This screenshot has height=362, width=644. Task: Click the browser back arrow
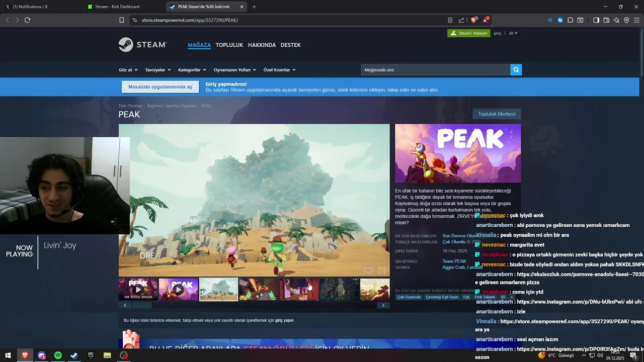pyautogui.click(x=7, y=20)
